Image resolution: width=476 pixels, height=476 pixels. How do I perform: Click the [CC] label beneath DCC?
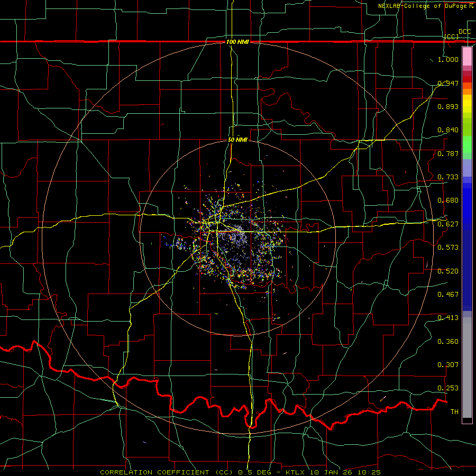[x=452, y=36]
